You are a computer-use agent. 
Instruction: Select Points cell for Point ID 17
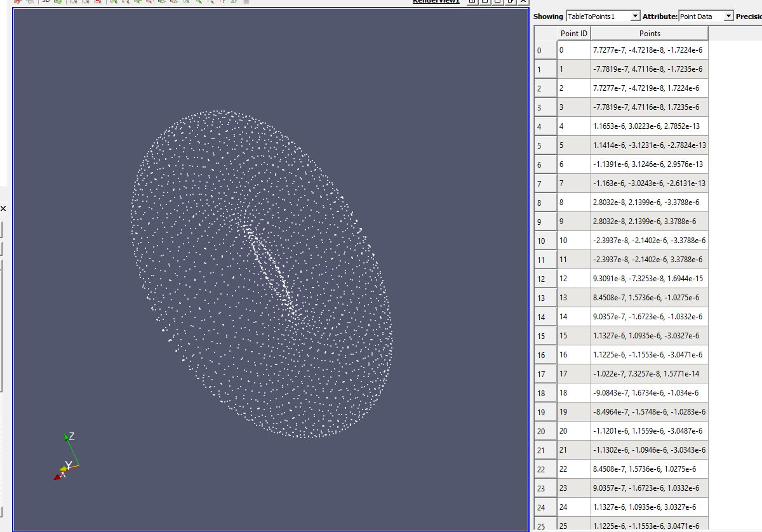point(649,374)
